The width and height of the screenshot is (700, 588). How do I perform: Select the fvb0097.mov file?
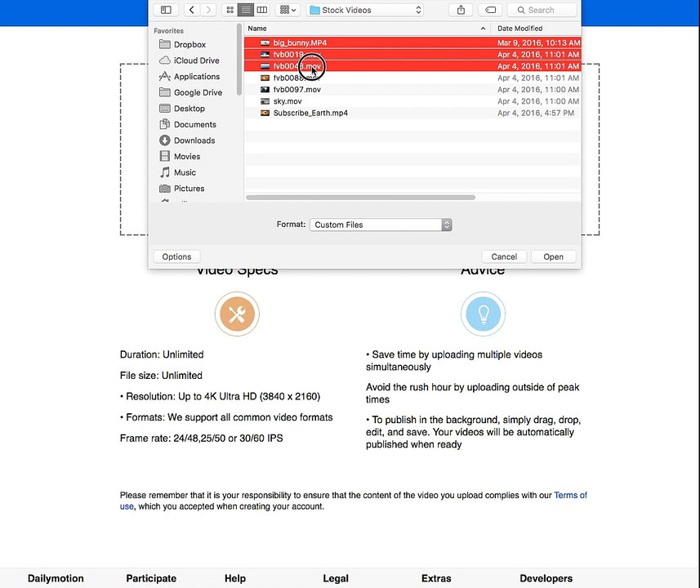(412, 90)
